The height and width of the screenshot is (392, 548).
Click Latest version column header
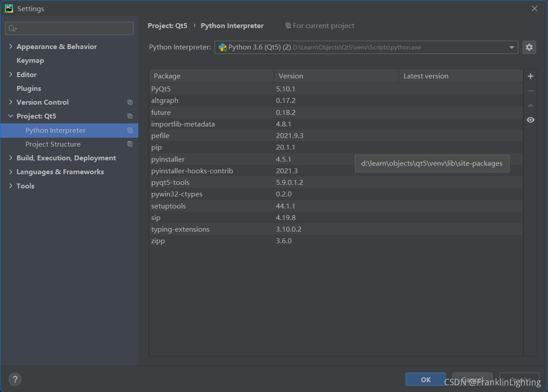[461, 76]
